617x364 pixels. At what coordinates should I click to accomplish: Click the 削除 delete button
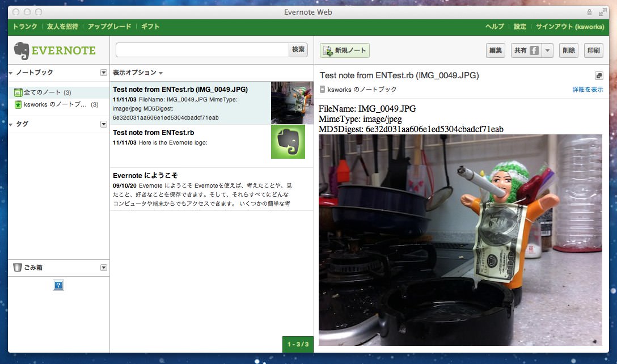coord(569,50)
